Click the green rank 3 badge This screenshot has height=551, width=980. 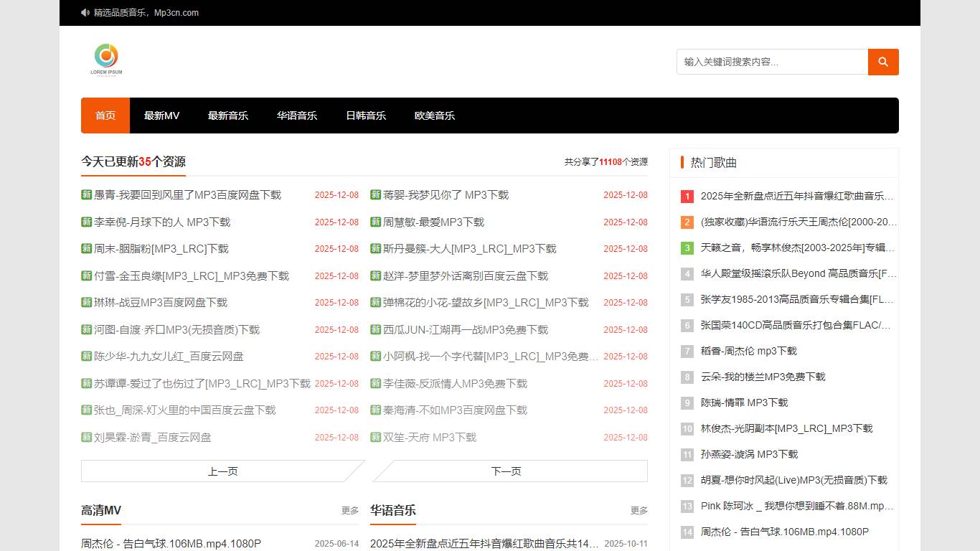pos(687,248)
